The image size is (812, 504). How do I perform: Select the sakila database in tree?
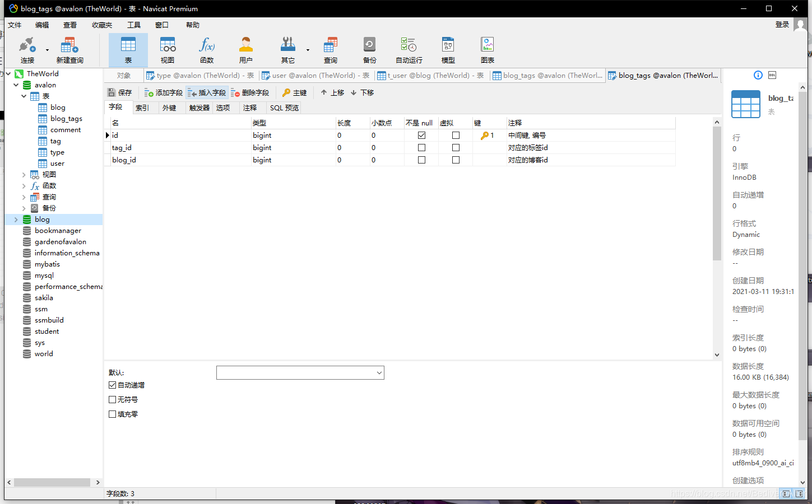tap(44, 298)
